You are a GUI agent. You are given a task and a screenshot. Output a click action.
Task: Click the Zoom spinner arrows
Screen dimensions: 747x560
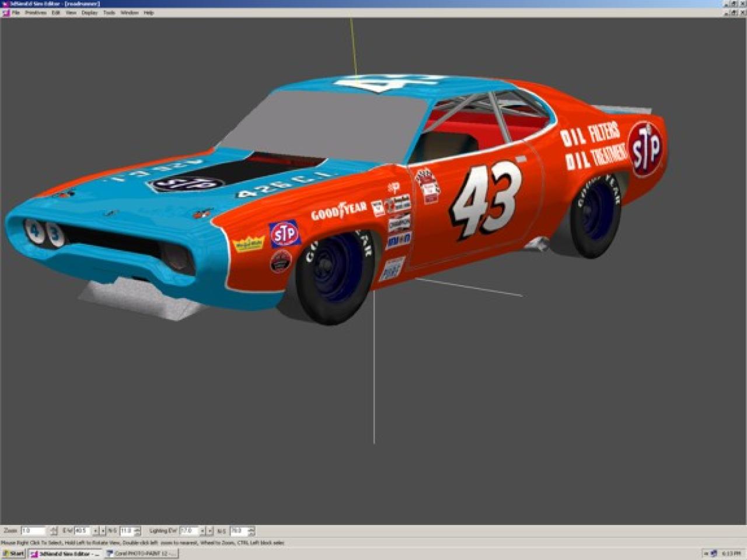click(54, 531)
